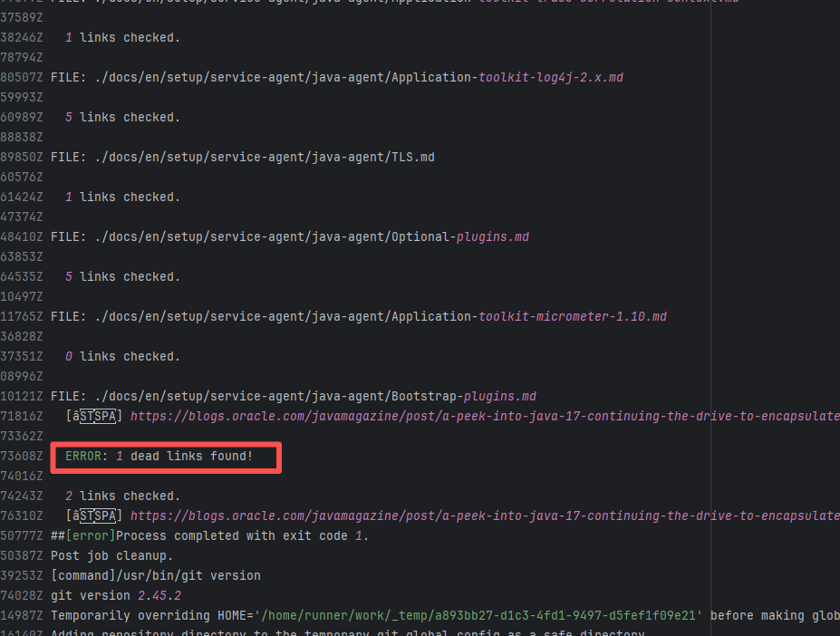Click the '0 links checked.' line
Viewport: 840px width, 636px height.
(x=122, y=356)
